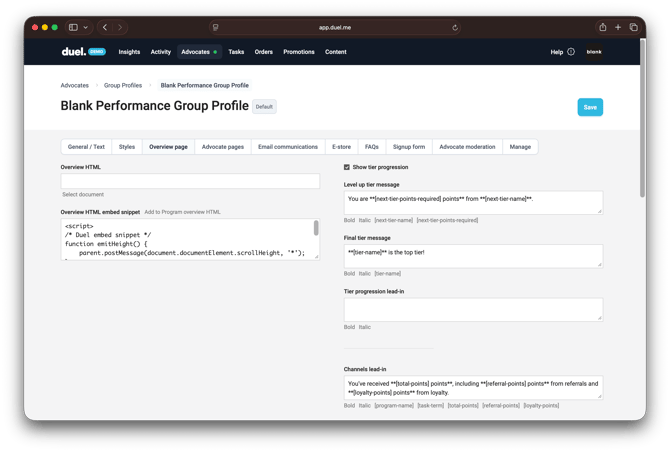Click the Help question mark icon

point(571,52)
